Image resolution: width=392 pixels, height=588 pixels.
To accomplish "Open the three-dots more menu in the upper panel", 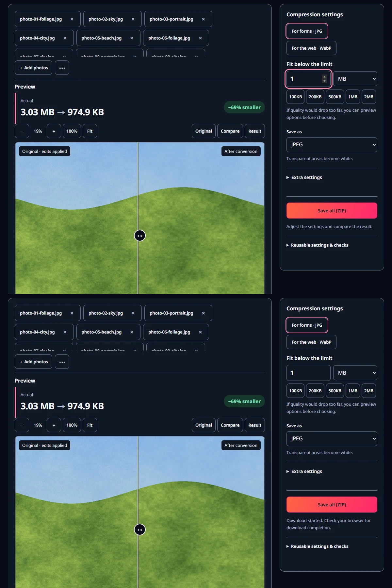I will click(x=62, y=68).
